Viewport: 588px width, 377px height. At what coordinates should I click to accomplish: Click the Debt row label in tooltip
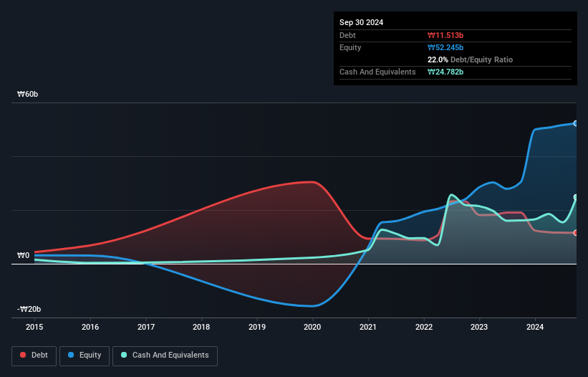click(x=347, y=35)
